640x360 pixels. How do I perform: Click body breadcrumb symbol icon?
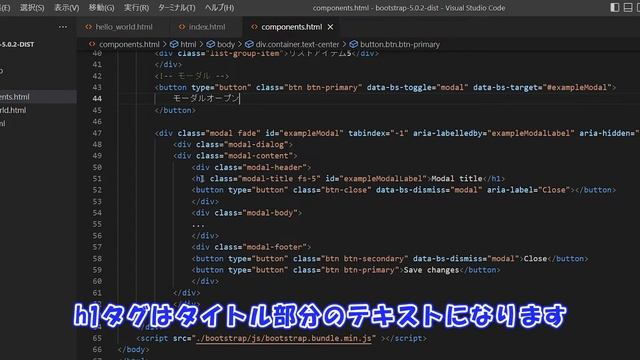point(211,44)
